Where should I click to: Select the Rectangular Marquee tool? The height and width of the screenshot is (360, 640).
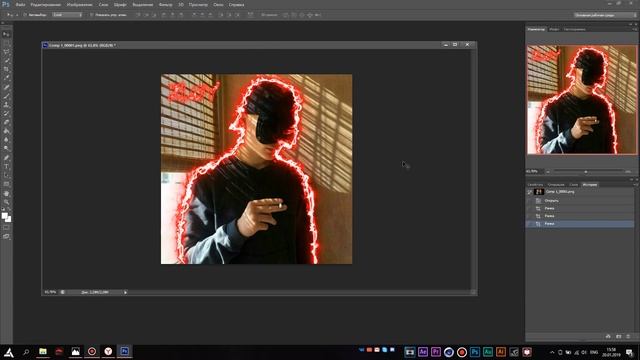coord(6,43)
